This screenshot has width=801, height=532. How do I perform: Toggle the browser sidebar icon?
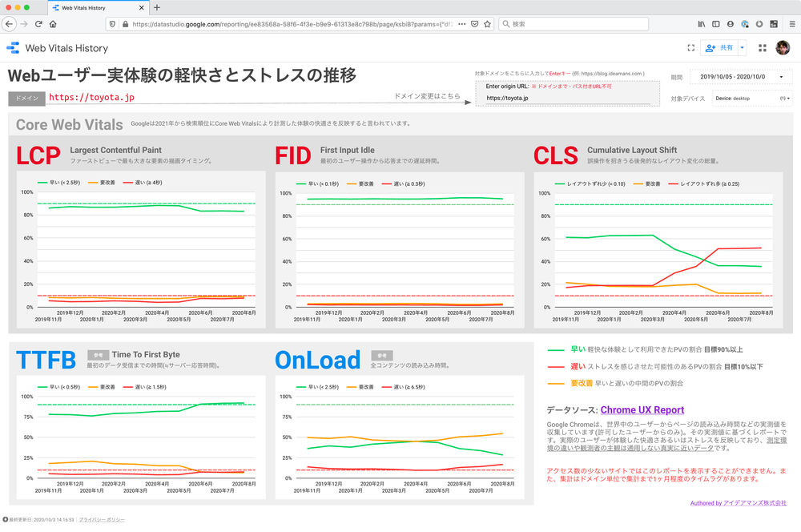click(x=716, y=24)
